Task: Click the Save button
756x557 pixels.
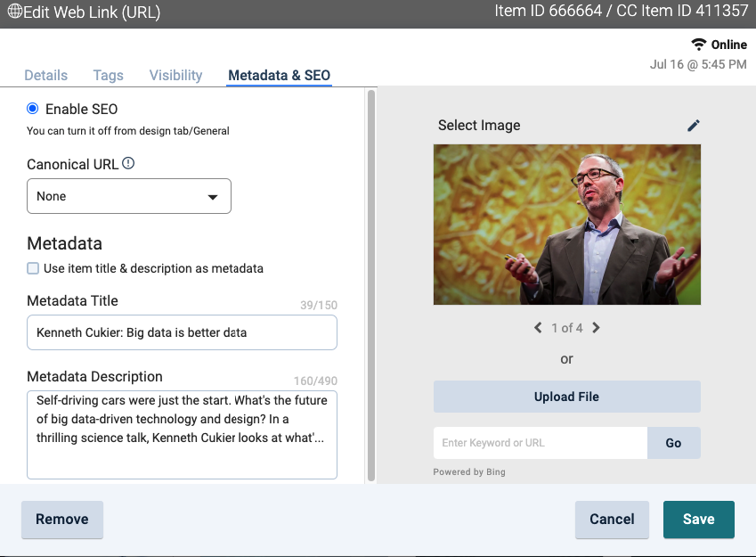Action: [x=698, y=520]
